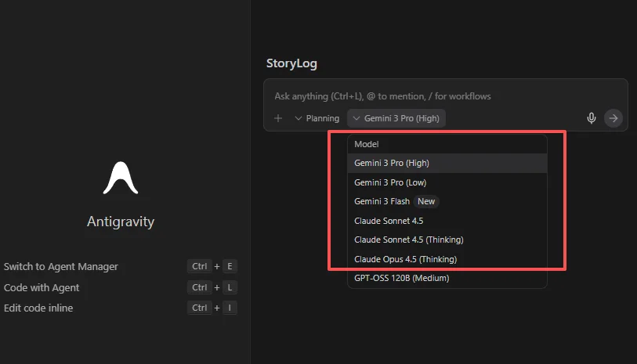The image size is (637, 364).
Task: Click the Code with Agent command
Action: (42, 287)
